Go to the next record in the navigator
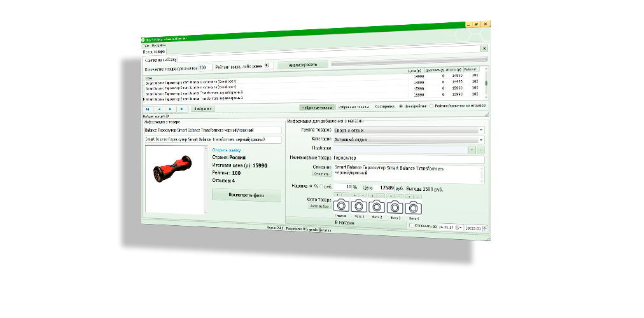Viewport: 644px width, 318px height. coord(171,109)
